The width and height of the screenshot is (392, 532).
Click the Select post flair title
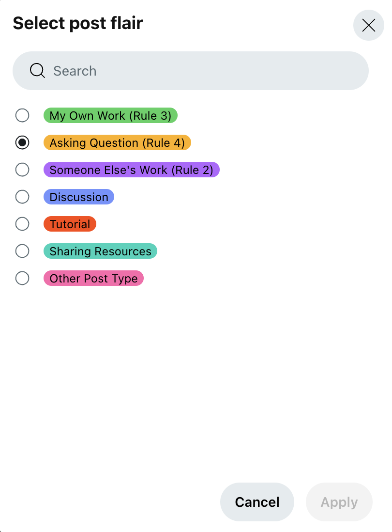[77, 23]
